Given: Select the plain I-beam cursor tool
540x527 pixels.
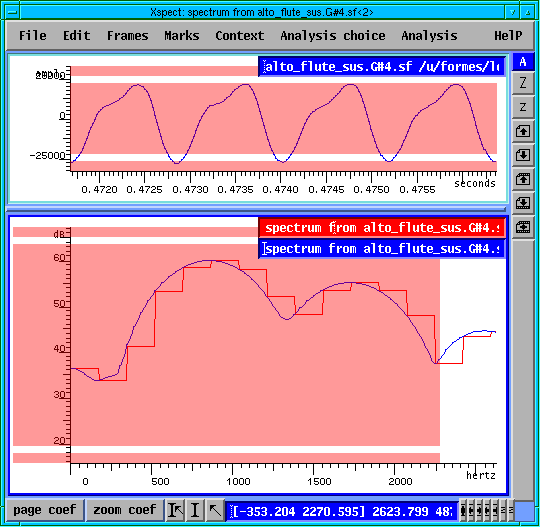Looking at the screenshot, I should tap(195, 510).
